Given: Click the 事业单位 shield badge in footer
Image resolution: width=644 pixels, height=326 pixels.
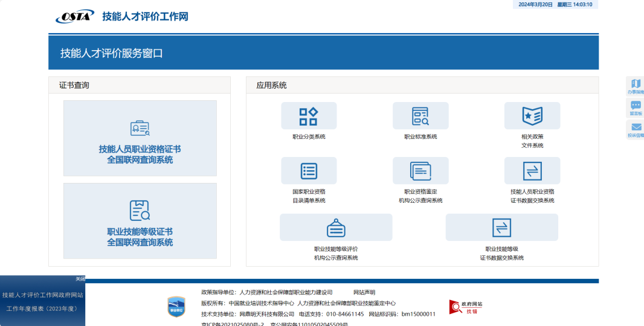Looking at the screenshot, I should (x=176, y=307).
